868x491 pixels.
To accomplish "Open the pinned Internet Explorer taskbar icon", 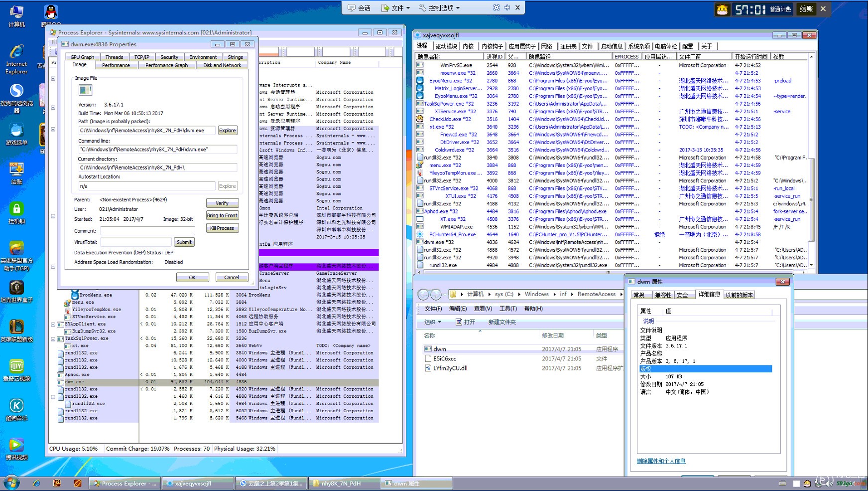I will [x=36, y=483].
